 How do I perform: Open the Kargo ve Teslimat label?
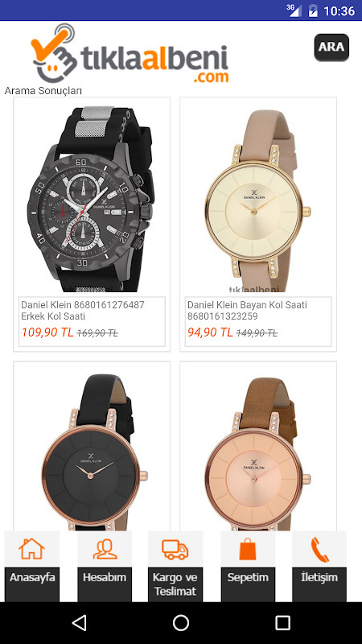175,584
